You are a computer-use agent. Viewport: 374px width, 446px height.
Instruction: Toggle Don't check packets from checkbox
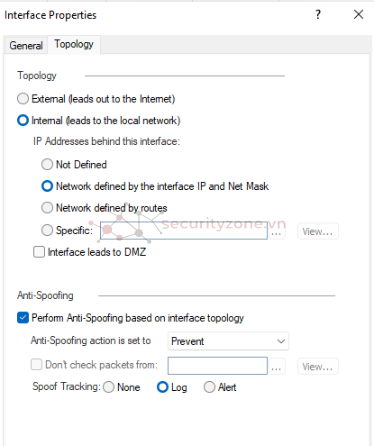[x=36, y=364]
